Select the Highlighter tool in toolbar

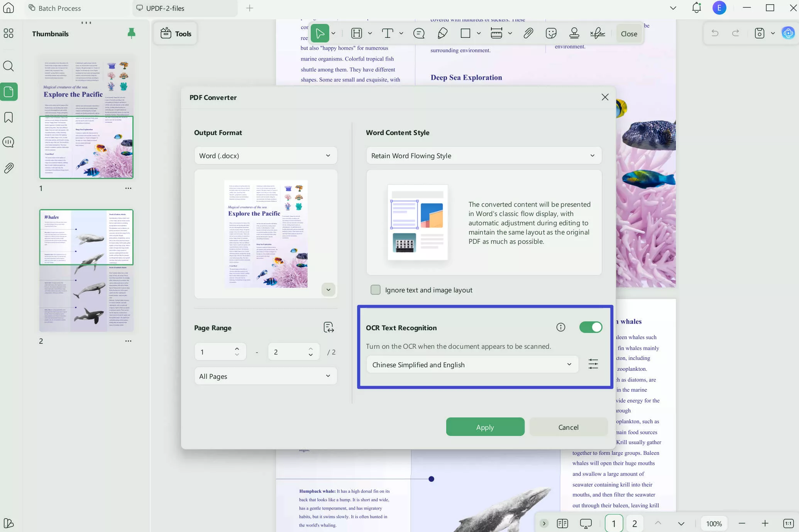443,34
